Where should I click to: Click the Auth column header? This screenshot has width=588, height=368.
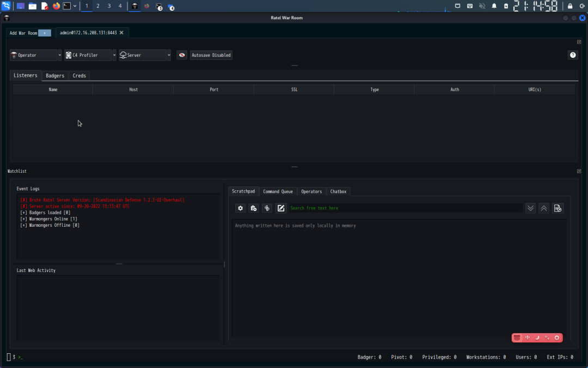pyautogui.click(x=455, y=89)
